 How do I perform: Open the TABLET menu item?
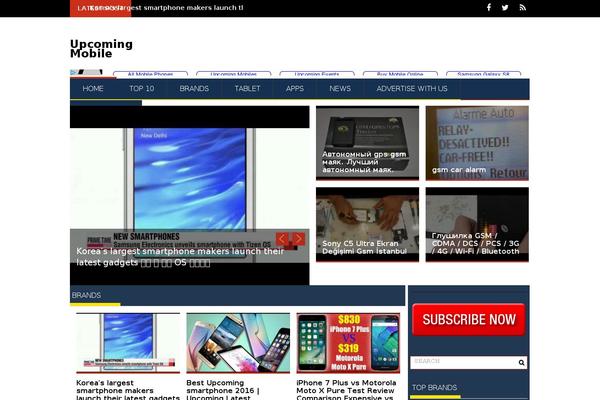[x=247, y=88]
